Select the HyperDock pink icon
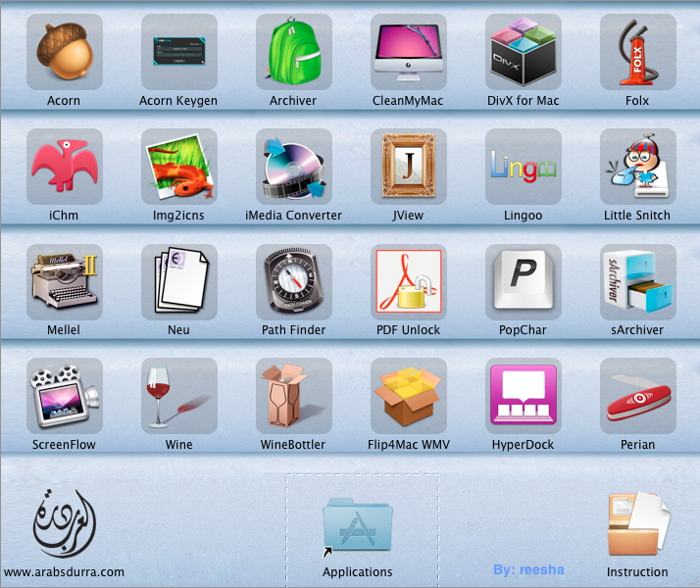Image resolution: width=700 pixels, height=588 pixels. [524, 396]
